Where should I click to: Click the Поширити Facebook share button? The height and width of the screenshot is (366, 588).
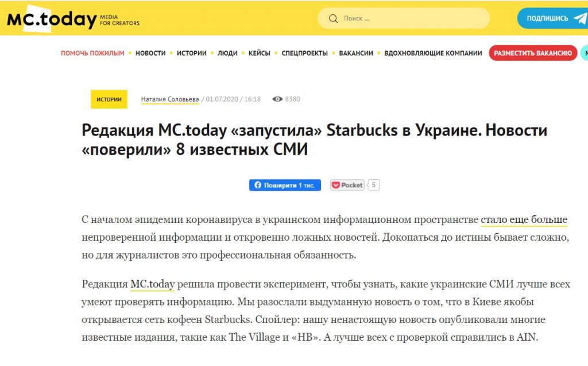(285, 185)
